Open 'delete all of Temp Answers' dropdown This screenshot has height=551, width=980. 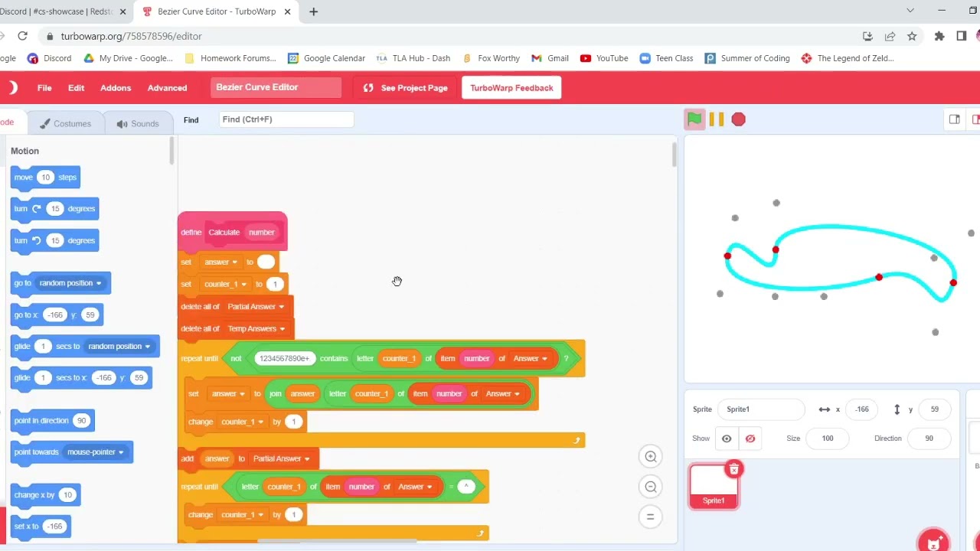click(x=282, y=329)
